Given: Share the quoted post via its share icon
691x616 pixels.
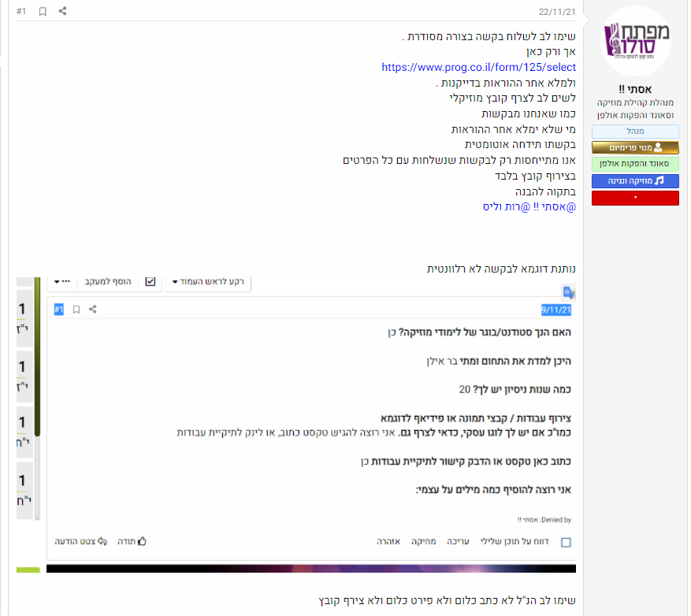Looking at the screenshot, I should coord(92,309).
